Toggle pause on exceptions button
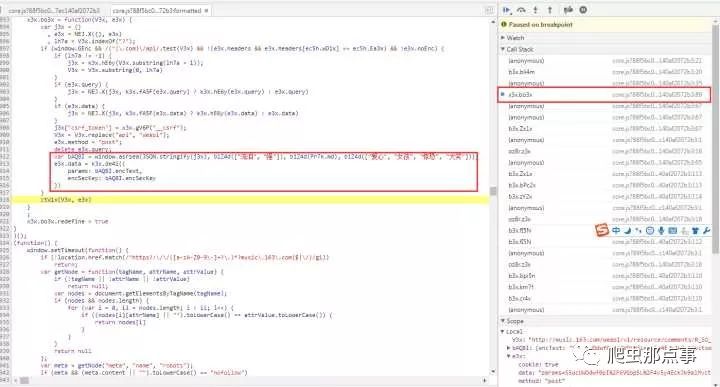Image resolution: width=720 pixels, height=387 pixels. tap(583, 10)
